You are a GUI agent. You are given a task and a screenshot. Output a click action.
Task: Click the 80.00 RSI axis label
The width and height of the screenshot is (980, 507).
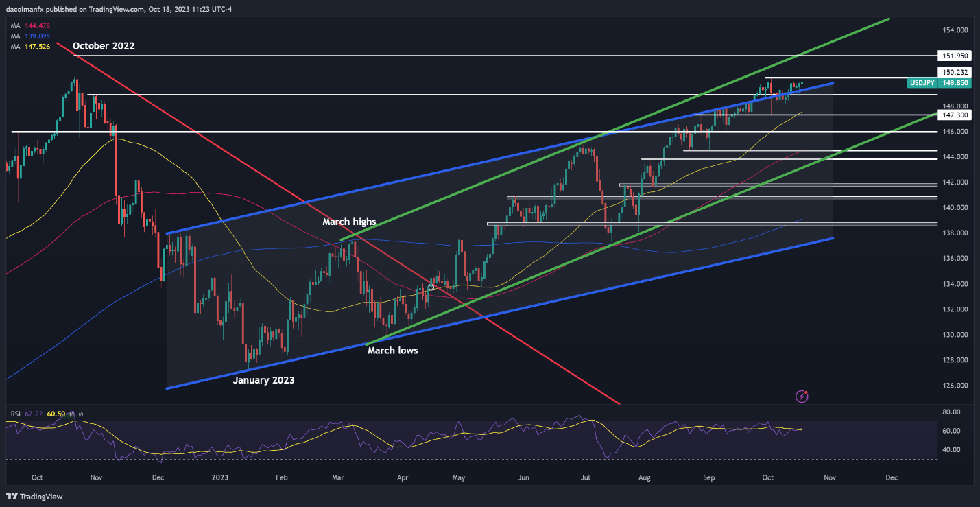[x=952, y=412]
